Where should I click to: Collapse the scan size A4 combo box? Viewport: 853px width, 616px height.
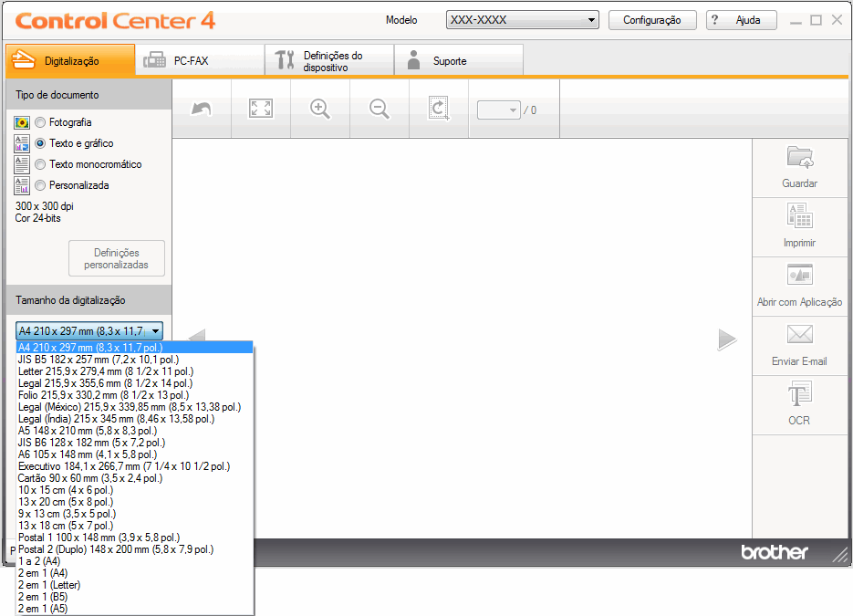tap(89, 331)
